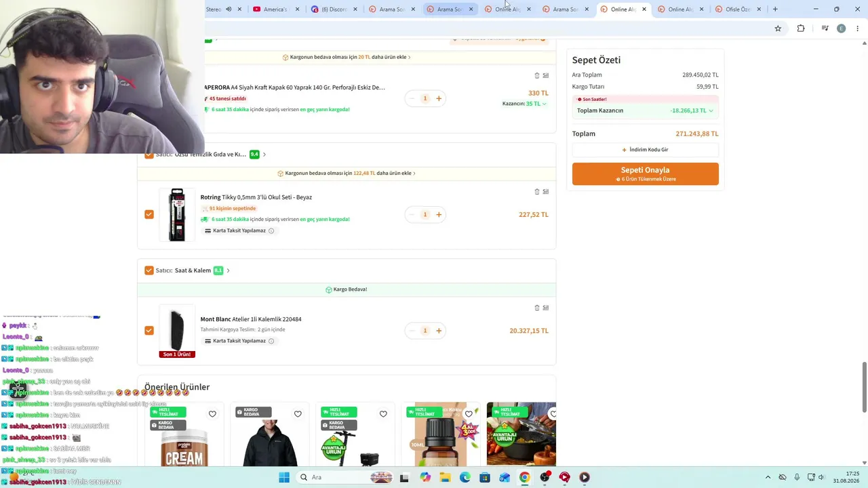The width and height of the screenshot is (868, 488).
Task: Open Microsoft Edge from the taskbar
Action: coord(465,477)
